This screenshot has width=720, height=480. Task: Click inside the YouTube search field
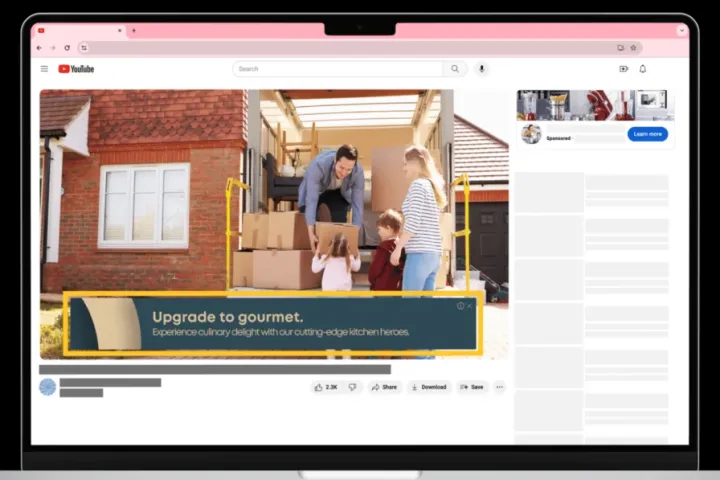tap(338, 69)
